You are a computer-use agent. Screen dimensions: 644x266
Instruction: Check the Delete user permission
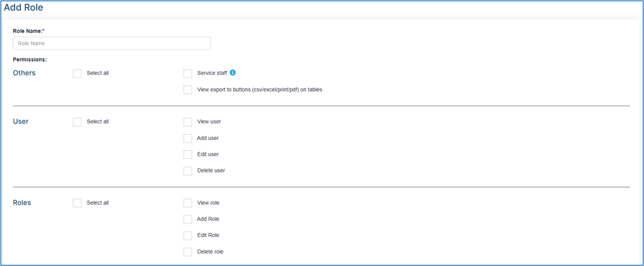pos(187,171)
